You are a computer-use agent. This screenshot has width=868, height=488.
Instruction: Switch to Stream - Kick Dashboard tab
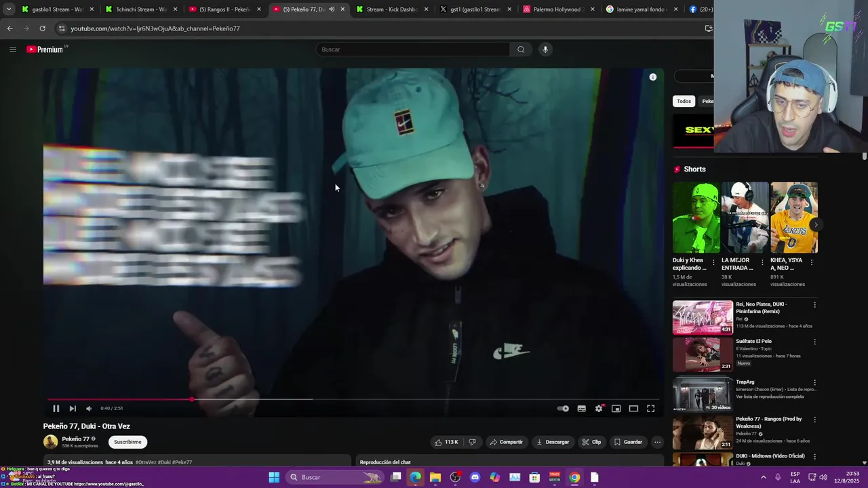pyautogui.click(x=391, y=9)
